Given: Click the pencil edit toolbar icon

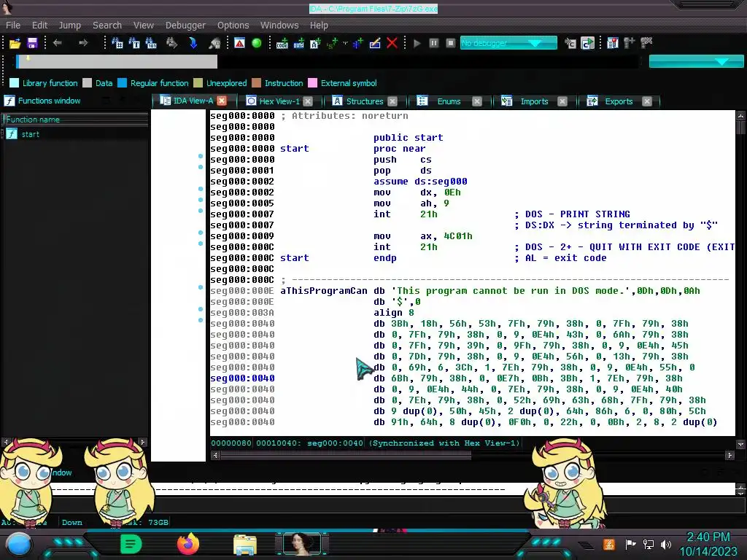Looking at the screenshot, I should tap(375, 43).
